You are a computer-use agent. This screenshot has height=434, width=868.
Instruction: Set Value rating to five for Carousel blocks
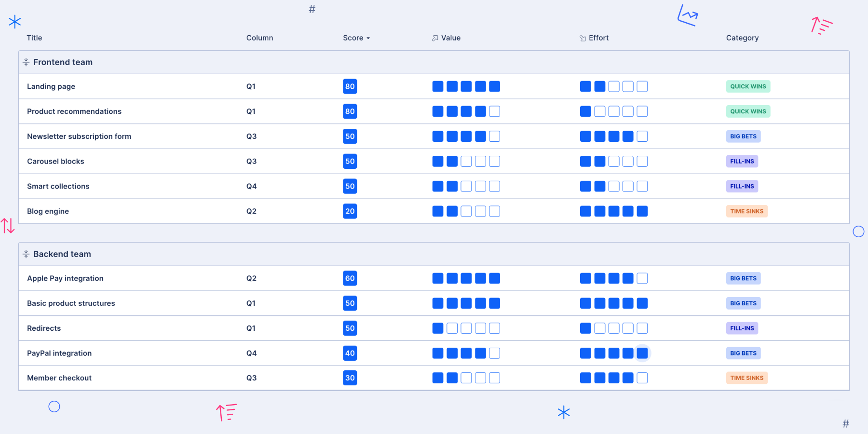click(x=494, y=161)
